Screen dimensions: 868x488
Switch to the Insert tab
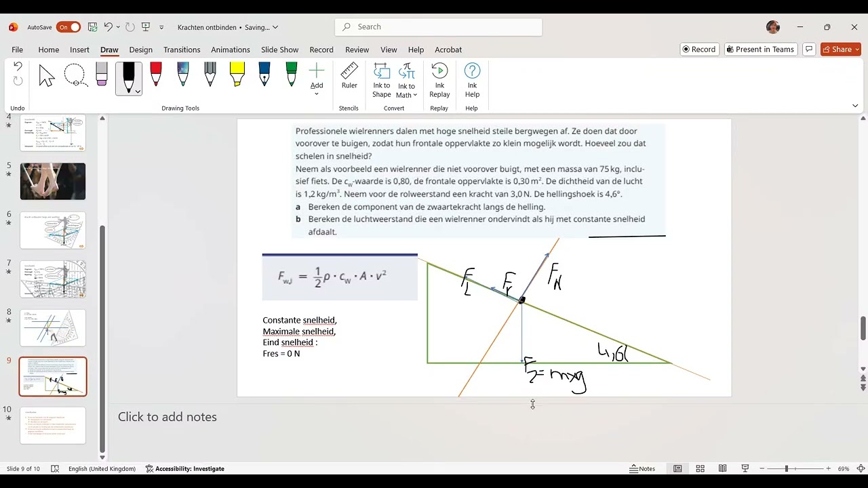click(79, 49)
